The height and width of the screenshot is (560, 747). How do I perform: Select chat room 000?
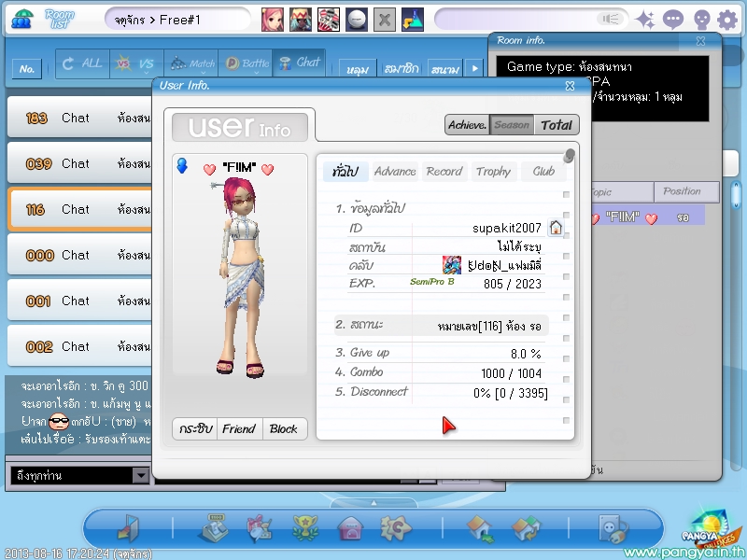(x=80, y=255)
